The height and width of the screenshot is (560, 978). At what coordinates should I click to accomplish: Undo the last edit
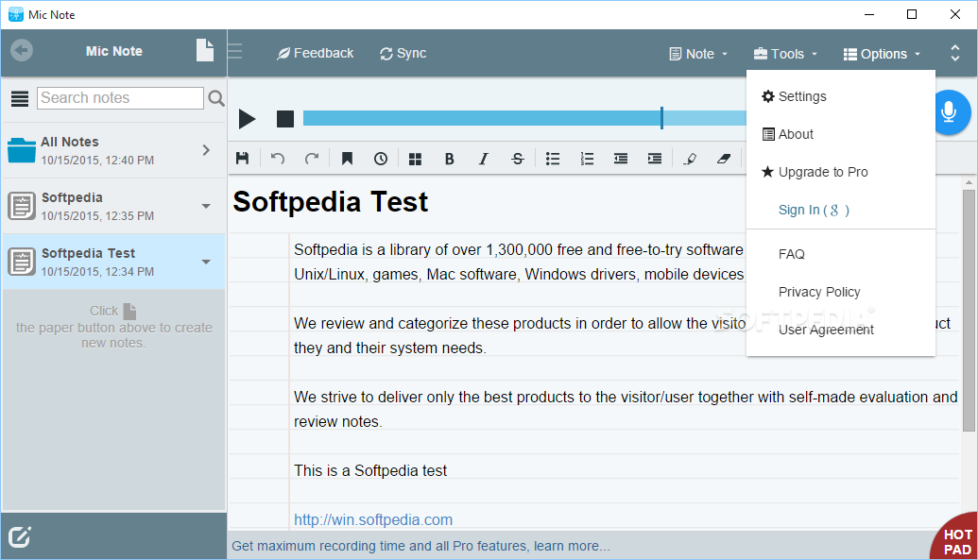tap(278, 159)
